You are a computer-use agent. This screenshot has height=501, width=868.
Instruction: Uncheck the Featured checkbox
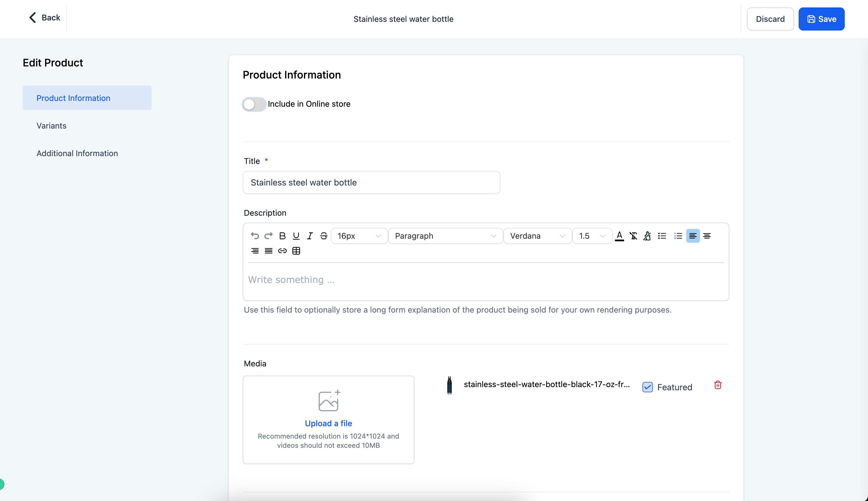pyautogui.click(x=647, y=387)
